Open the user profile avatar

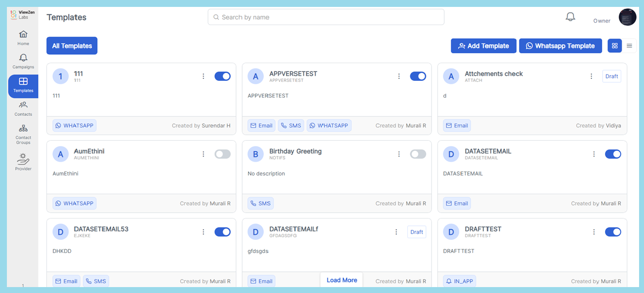click(627, 17)
